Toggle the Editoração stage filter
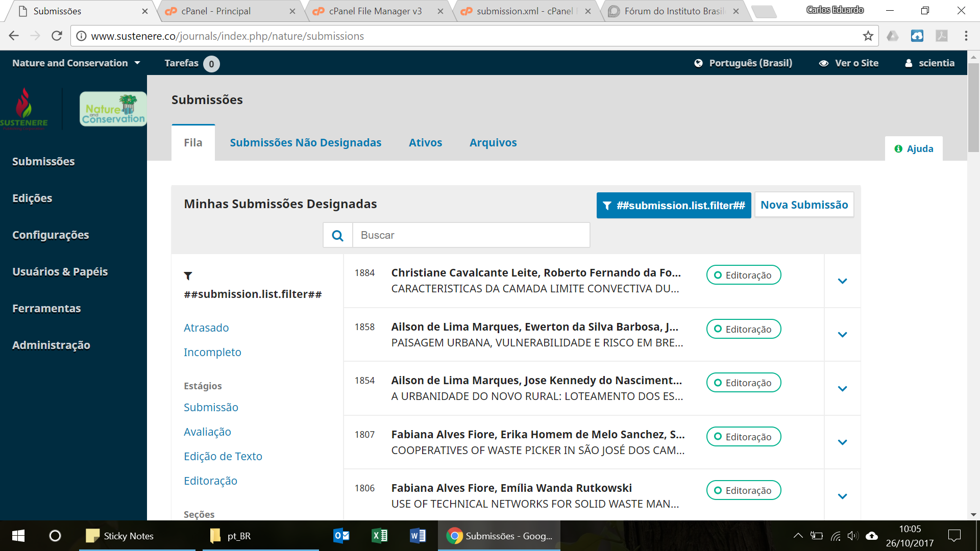 pyautogui.click(x=211, y=481)
